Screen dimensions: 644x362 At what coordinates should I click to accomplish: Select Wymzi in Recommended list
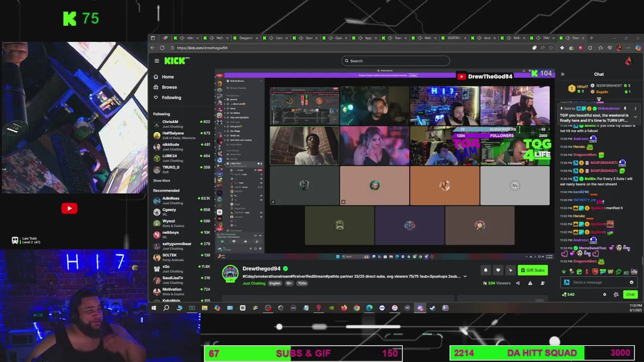pyautogui.click(x=182, y=223)
